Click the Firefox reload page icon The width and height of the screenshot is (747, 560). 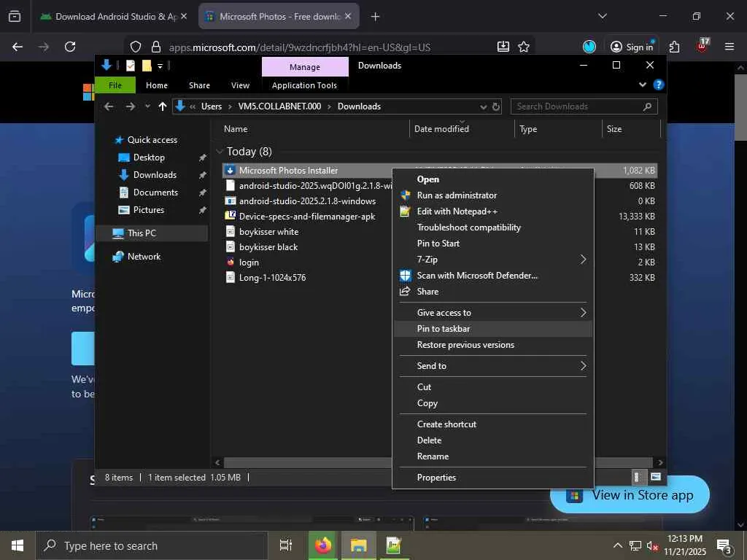coord(70,47)
